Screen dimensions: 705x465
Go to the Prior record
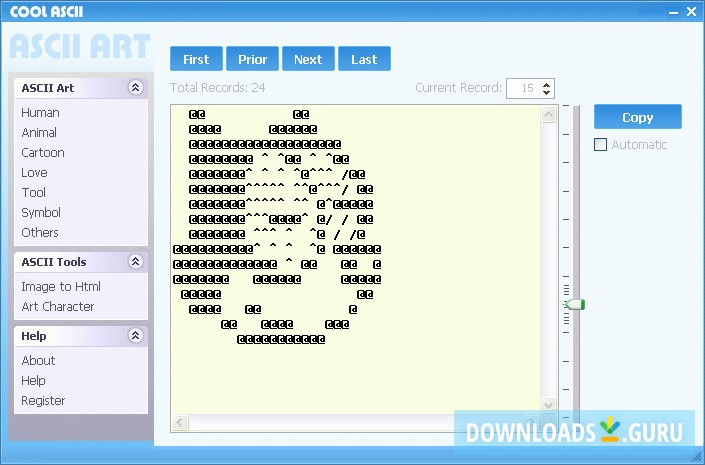pyautogui.click(x=252, y=59)
